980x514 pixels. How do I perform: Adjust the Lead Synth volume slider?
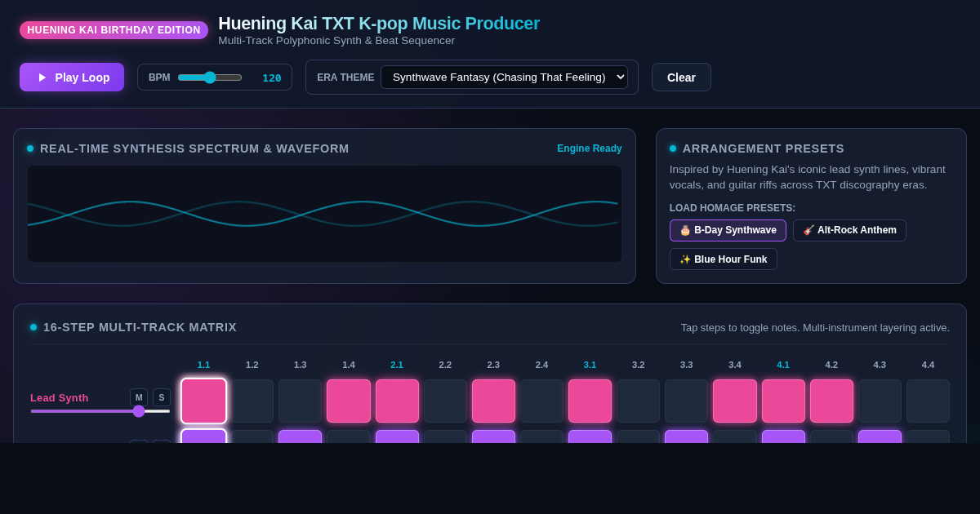click(100, 411)
